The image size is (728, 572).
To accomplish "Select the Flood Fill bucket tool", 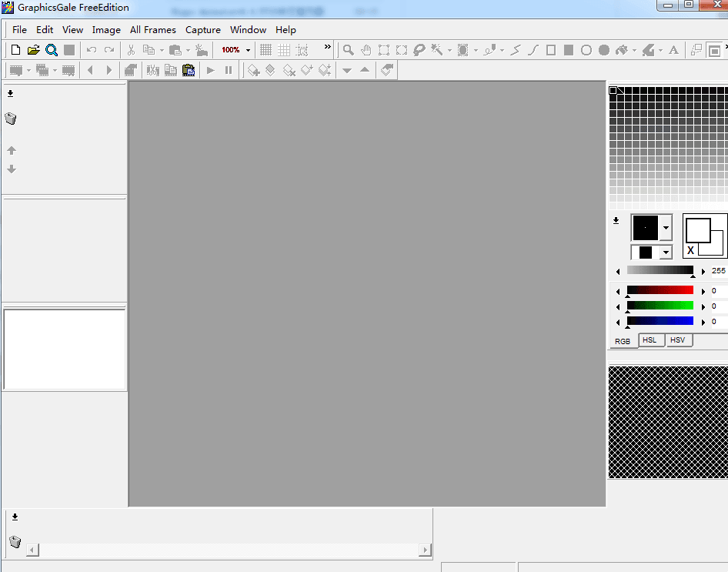I will [x=621, y=50].
